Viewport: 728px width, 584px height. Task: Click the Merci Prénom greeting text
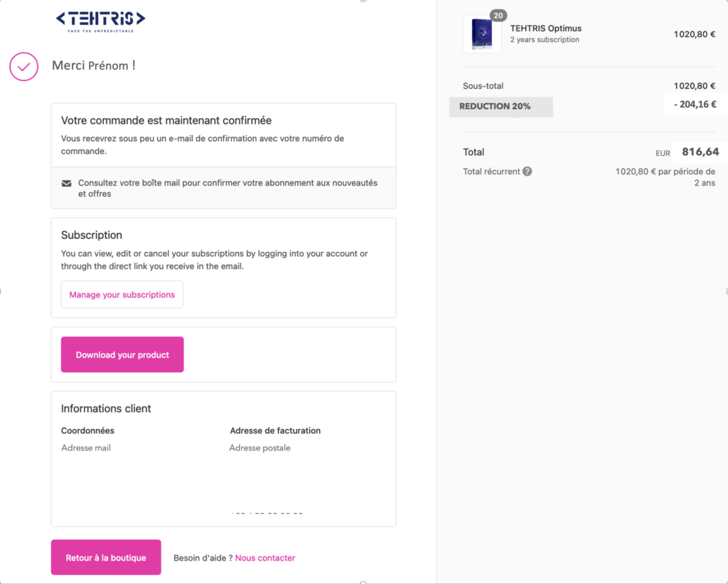(x=93, y=65)
